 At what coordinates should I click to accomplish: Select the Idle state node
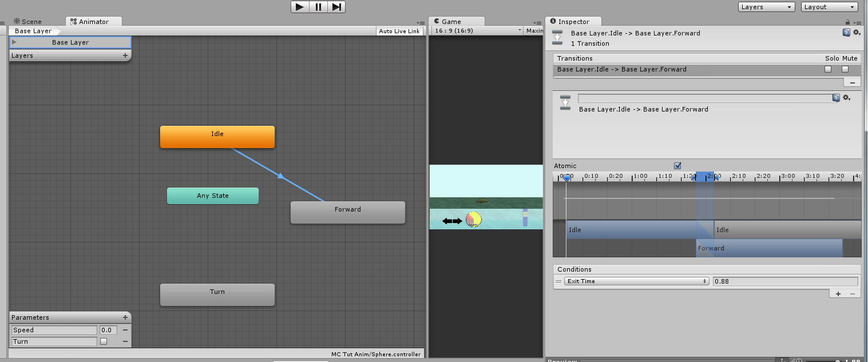click(217, 137)
